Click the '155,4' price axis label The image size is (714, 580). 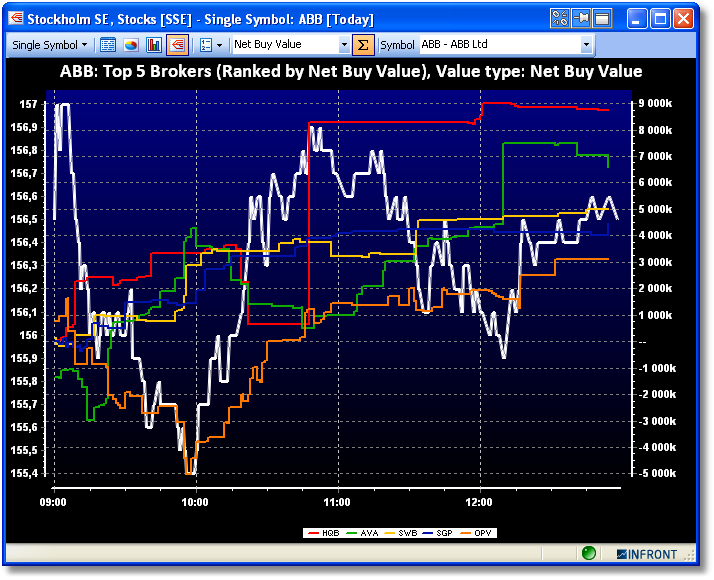pos(24,473)
